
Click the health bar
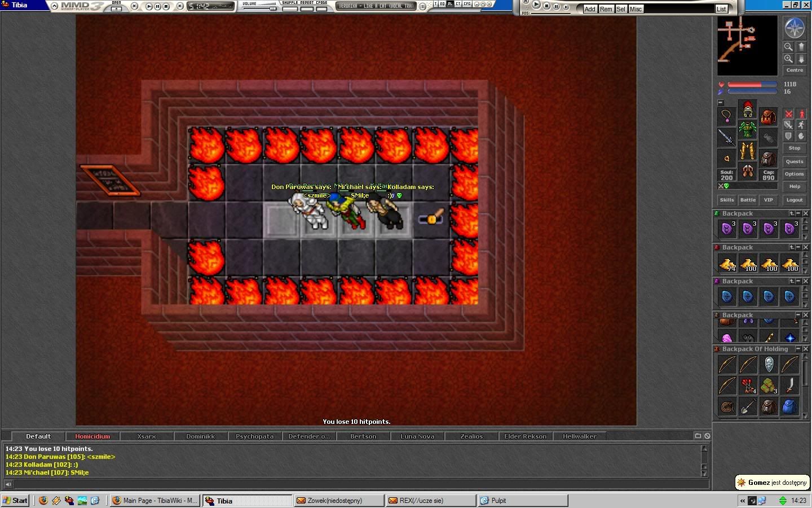point(752,84)
